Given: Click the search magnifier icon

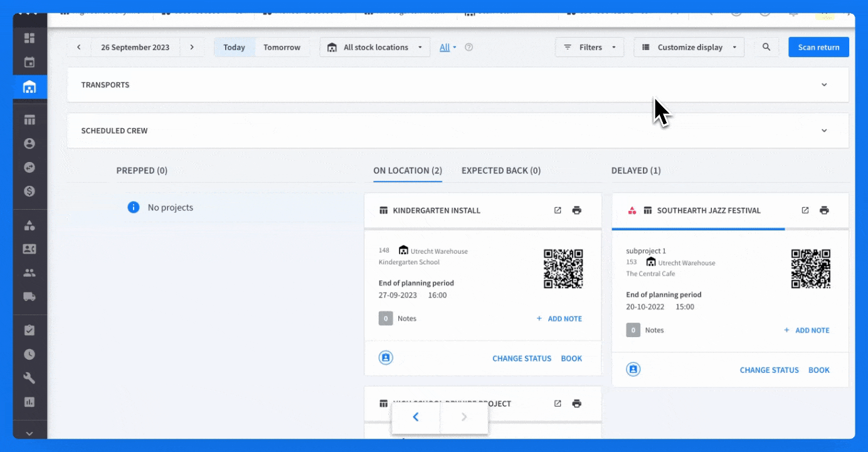Looking at the screenshot, I should pos(766,47).
